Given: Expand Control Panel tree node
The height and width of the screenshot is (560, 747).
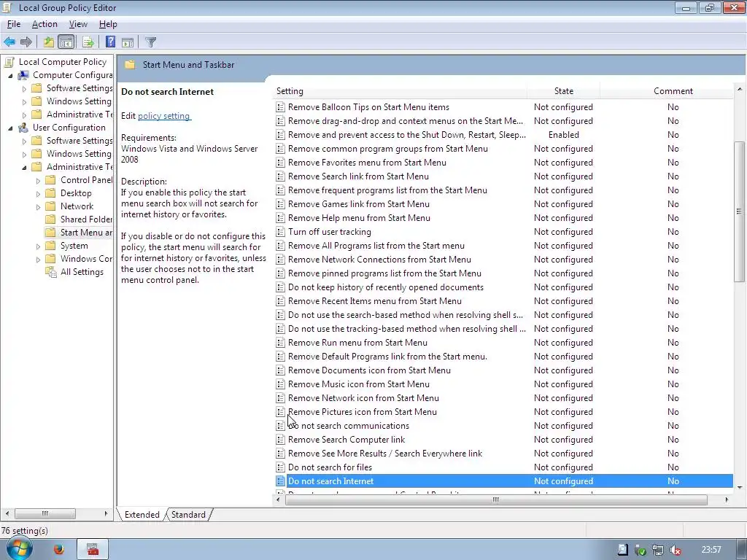Looking at the screenshot, I should pos(38,181).
